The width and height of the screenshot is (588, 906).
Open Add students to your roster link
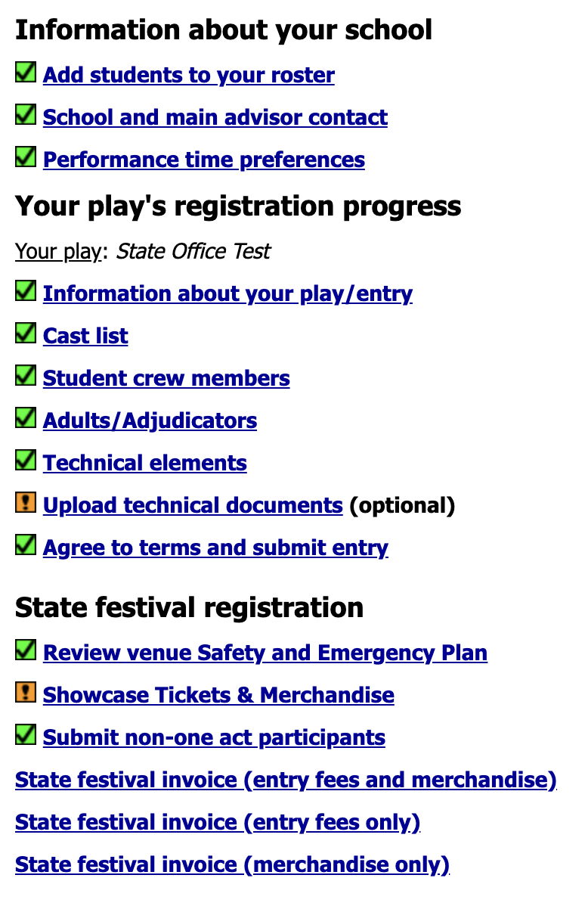188,76
